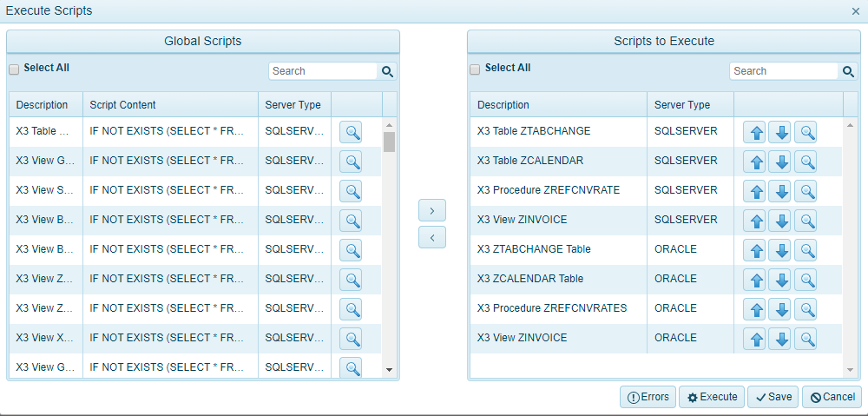Screen dimensions: 868x416
Task: Click search icon in Global Scripts panel
Action: tap(387, 71)
